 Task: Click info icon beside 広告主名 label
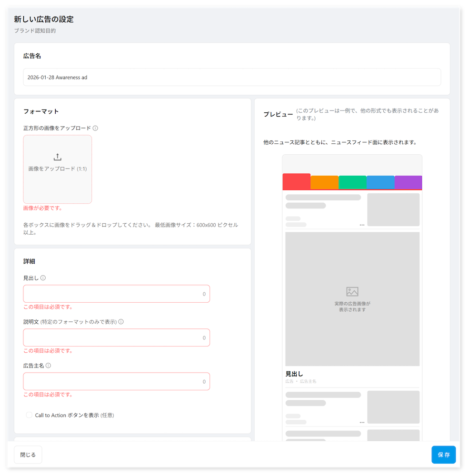(x=48, y=366)
